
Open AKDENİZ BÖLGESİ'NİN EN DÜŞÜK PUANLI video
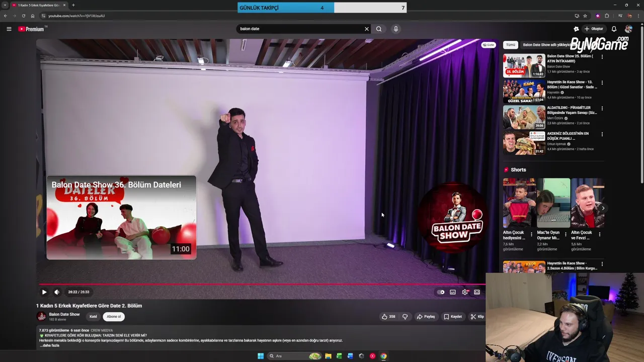[524, 143]
